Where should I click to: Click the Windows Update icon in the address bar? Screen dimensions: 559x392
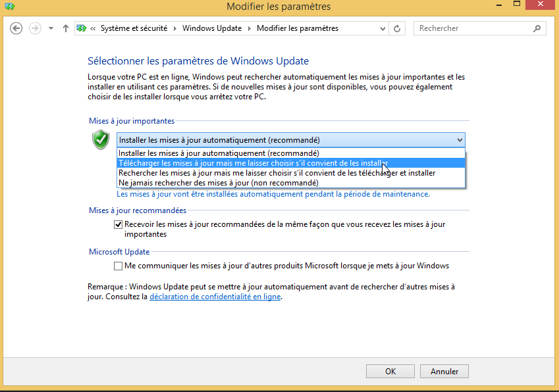tap(82, 28)
